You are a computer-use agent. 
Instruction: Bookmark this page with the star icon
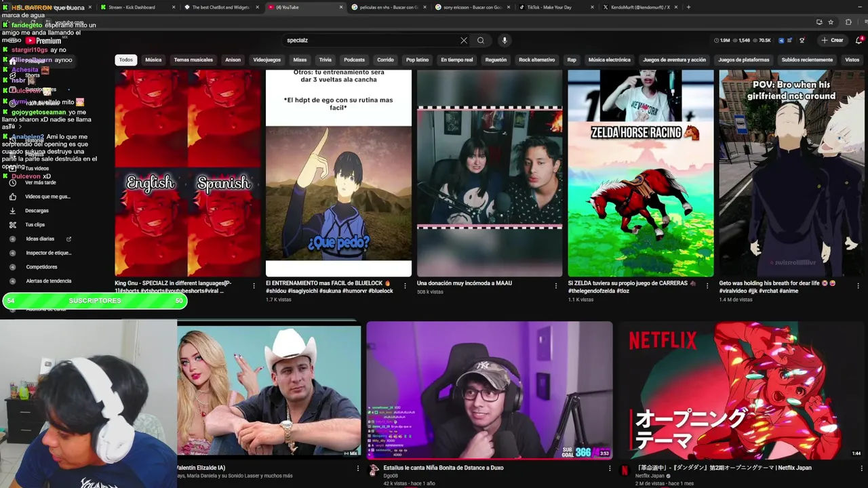pos(831,22)
